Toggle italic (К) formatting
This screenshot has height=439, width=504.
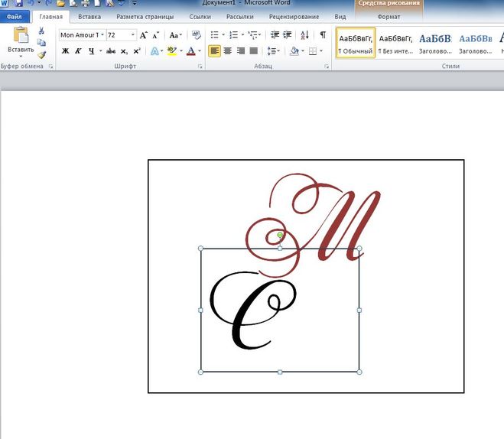click(x=78, y=51)
